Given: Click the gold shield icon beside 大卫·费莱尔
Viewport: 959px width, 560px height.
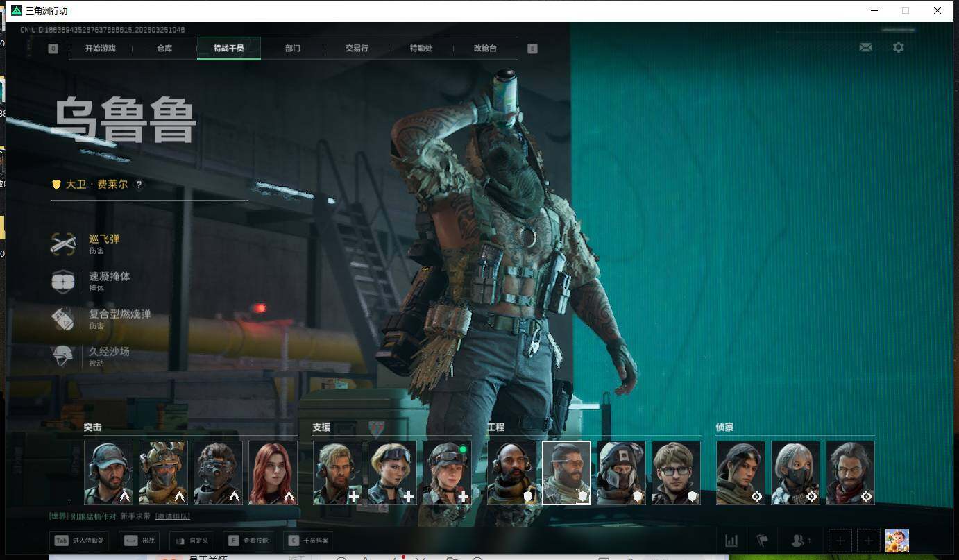Looking at the screenshot, I should coord(56,185).
